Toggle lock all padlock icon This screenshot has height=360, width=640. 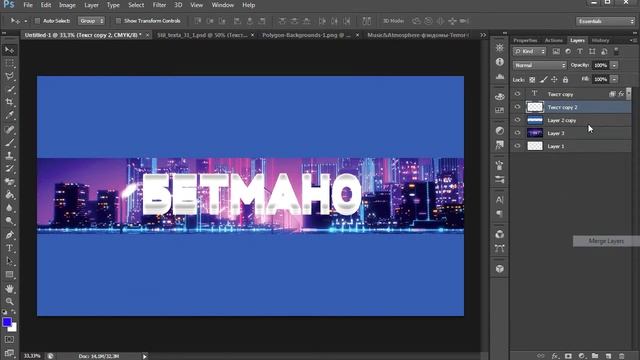[565, 80]
